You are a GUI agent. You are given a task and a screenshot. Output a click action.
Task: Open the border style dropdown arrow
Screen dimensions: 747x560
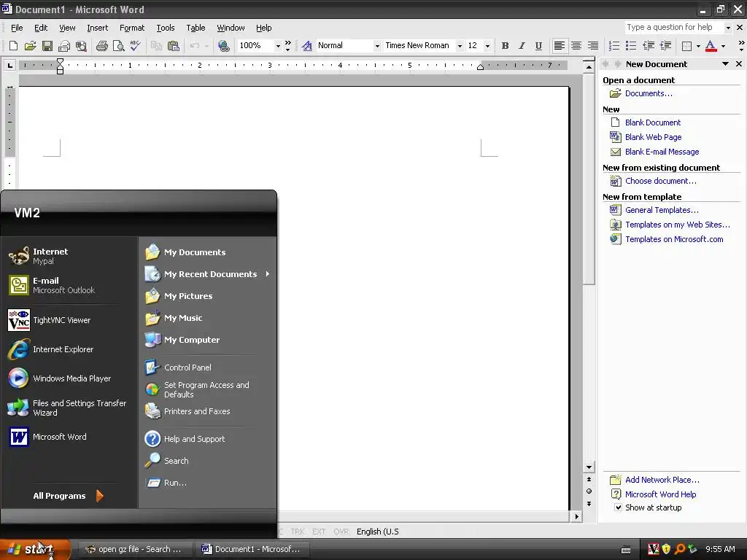(698, 46)
